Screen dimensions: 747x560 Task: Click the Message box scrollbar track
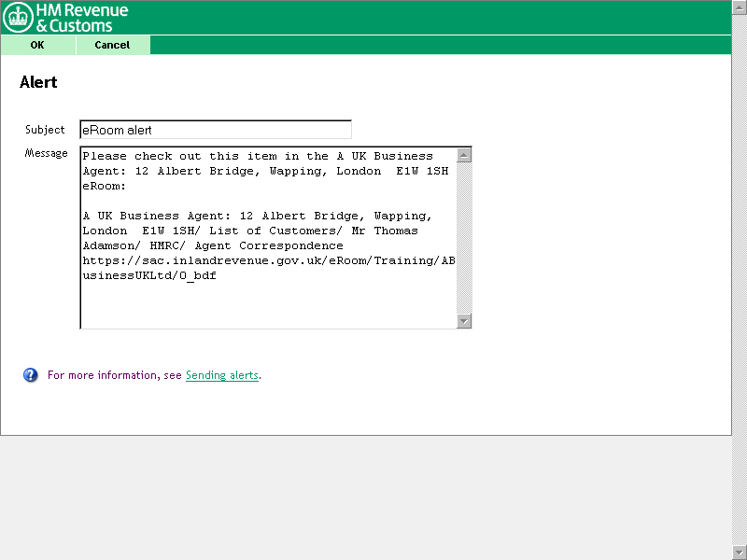tap(464, 238)
